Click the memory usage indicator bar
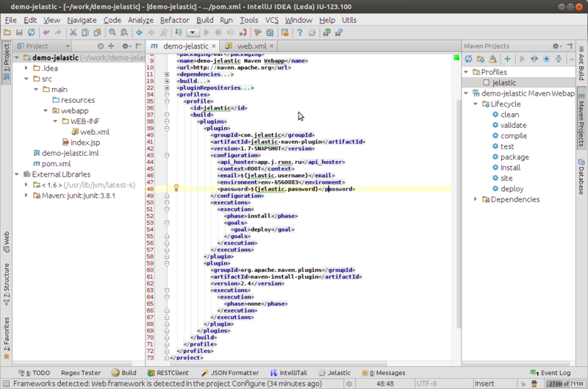Screen dimensions: 588x389 565,384
